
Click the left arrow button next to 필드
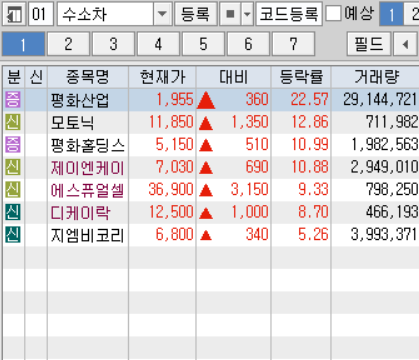[x=406, y=44]
